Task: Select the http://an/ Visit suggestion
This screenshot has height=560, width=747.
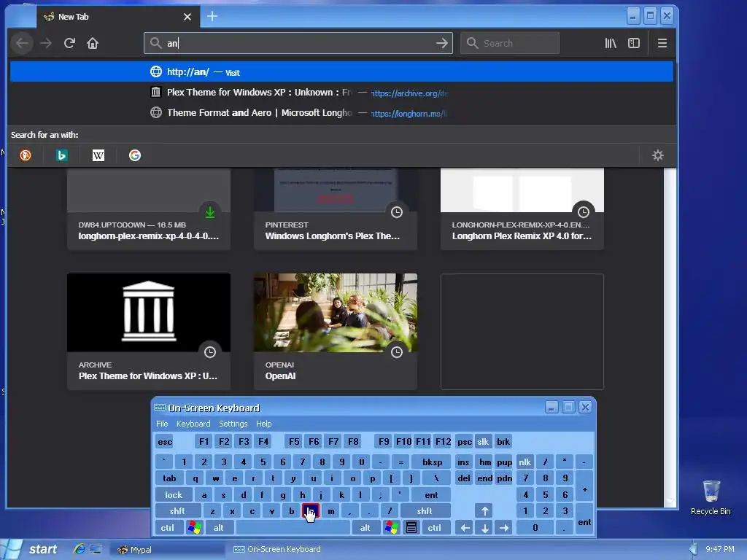Action: coord(341,72)
